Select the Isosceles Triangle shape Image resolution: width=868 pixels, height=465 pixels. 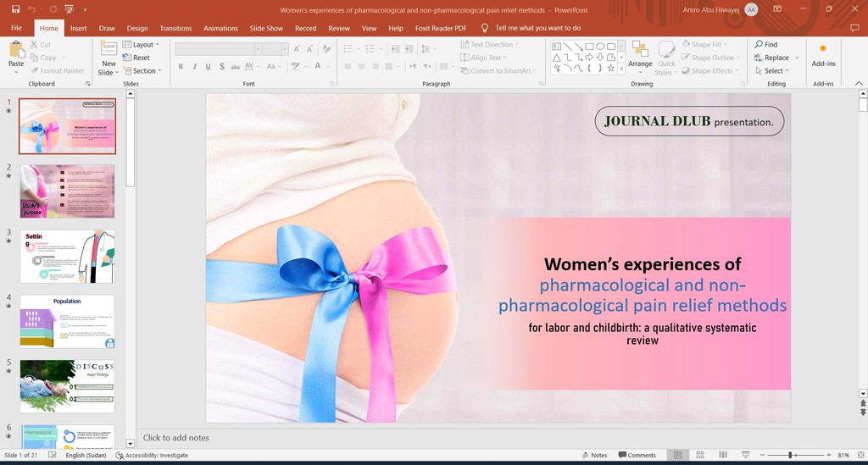557,58
